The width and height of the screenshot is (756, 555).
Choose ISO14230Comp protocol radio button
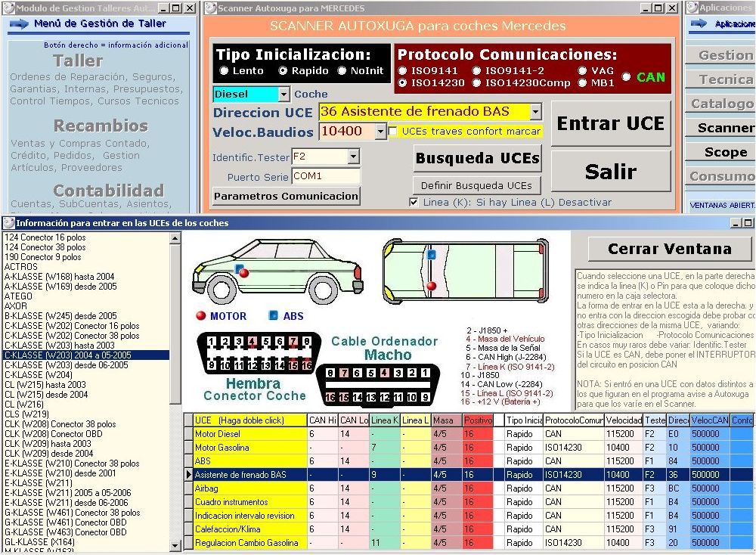pos(476,83)
